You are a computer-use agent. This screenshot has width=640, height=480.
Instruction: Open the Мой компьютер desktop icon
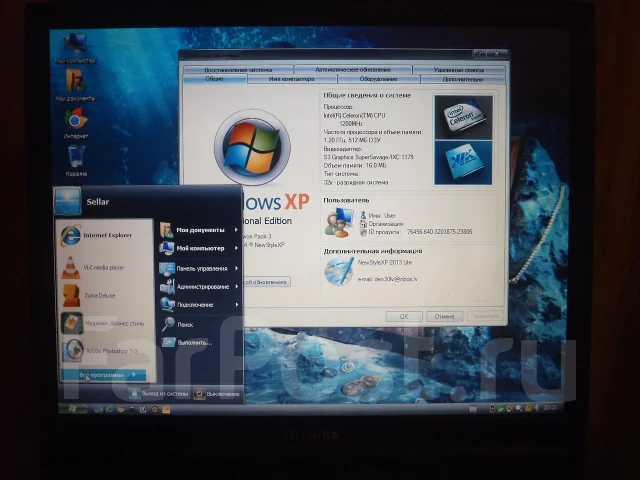(75, 47)
